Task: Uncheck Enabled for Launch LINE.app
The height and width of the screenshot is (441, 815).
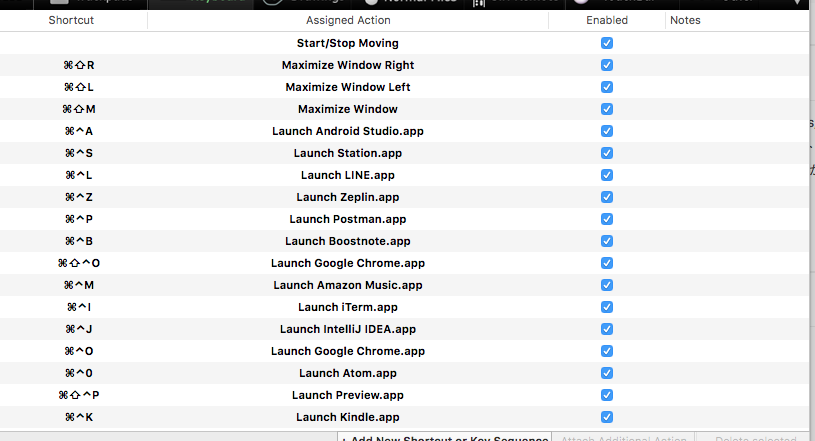Action: [x=607, y=175]
